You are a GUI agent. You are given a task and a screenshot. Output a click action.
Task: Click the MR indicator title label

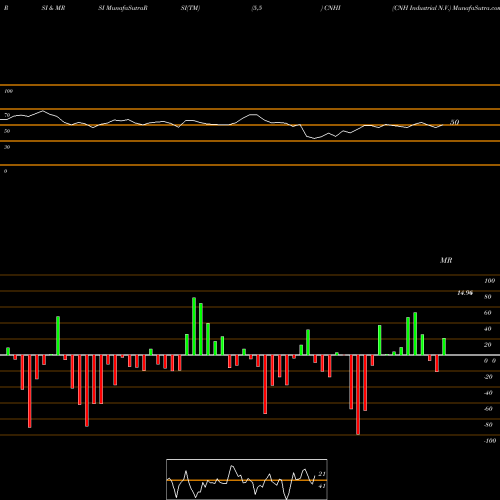click(446, 260)
